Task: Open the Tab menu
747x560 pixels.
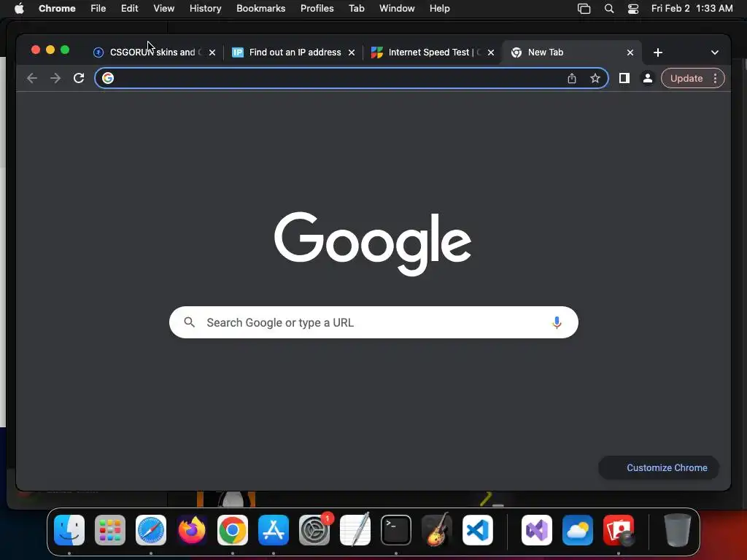Action: (356, 9)
